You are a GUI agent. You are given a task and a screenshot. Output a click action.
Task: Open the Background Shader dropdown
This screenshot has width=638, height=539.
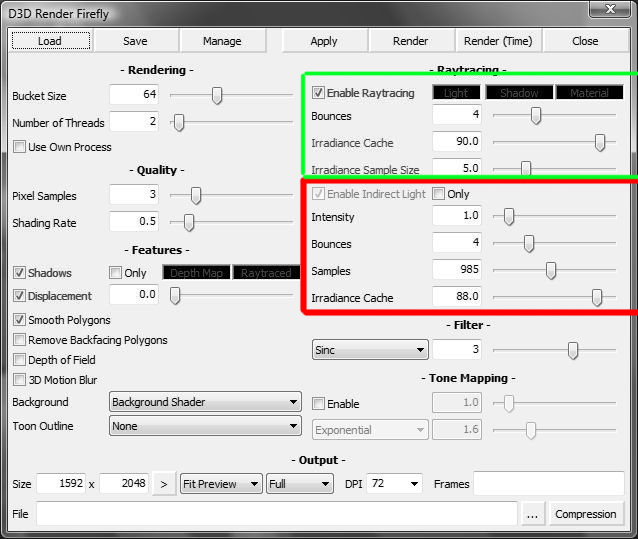(x=205, y=402)
